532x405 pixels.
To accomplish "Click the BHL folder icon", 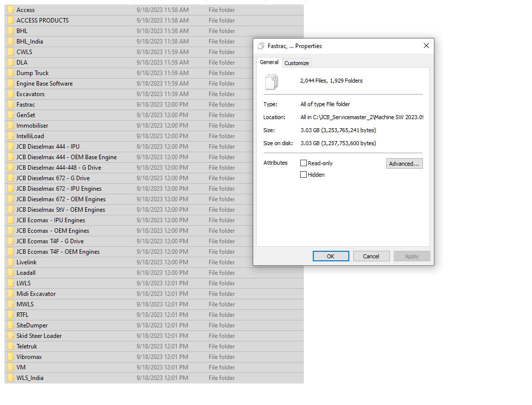I will [x=11, y=31].
